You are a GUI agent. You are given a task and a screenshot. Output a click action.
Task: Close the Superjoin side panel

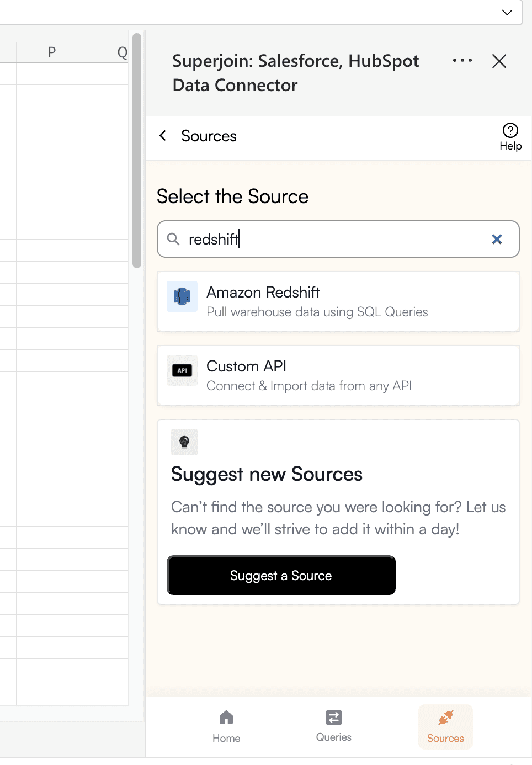pyautogui.click(x=499, y=61)
